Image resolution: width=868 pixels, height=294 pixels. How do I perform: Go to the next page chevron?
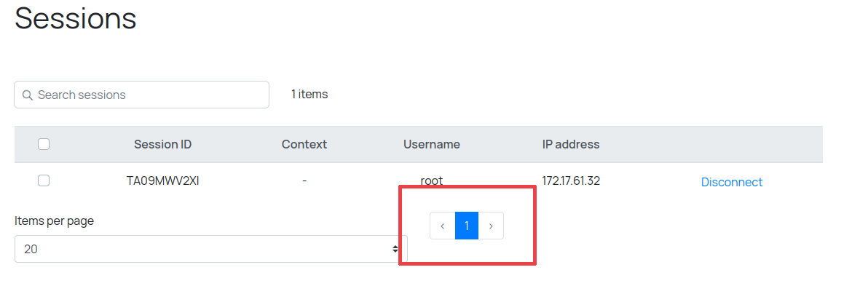(491, 226)
